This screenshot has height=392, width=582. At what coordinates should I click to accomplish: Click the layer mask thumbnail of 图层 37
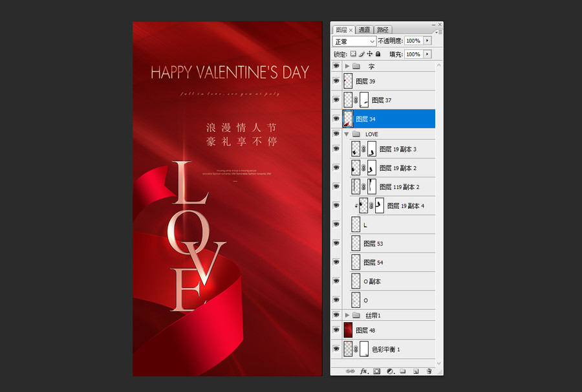[x=364, y=100]
